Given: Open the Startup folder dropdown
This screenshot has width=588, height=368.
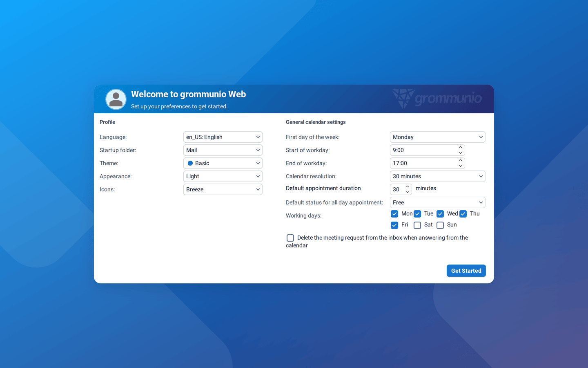Looking at the screenshot, I should click(x=223, y=150).
